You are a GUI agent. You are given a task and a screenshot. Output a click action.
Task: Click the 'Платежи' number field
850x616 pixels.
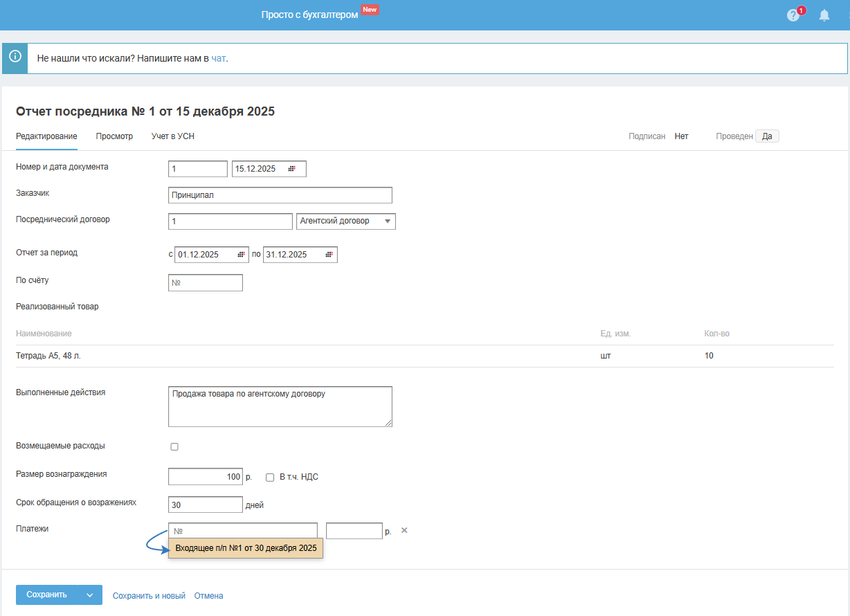243,531
